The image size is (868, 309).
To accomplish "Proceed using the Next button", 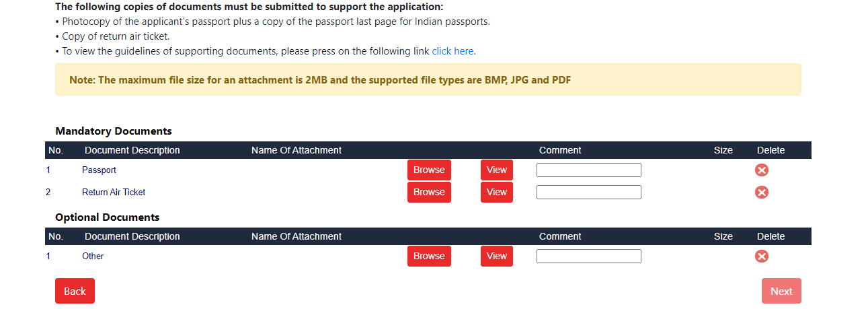I will tap(781, 291).
